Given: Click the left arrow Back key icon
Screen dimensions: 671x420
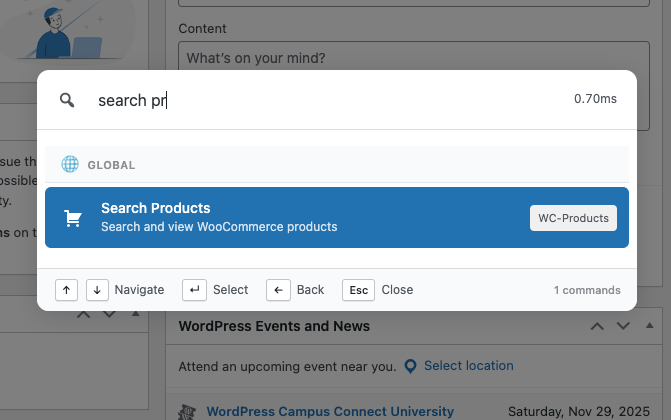Looking at the screenshot, I should pos(278,290).
